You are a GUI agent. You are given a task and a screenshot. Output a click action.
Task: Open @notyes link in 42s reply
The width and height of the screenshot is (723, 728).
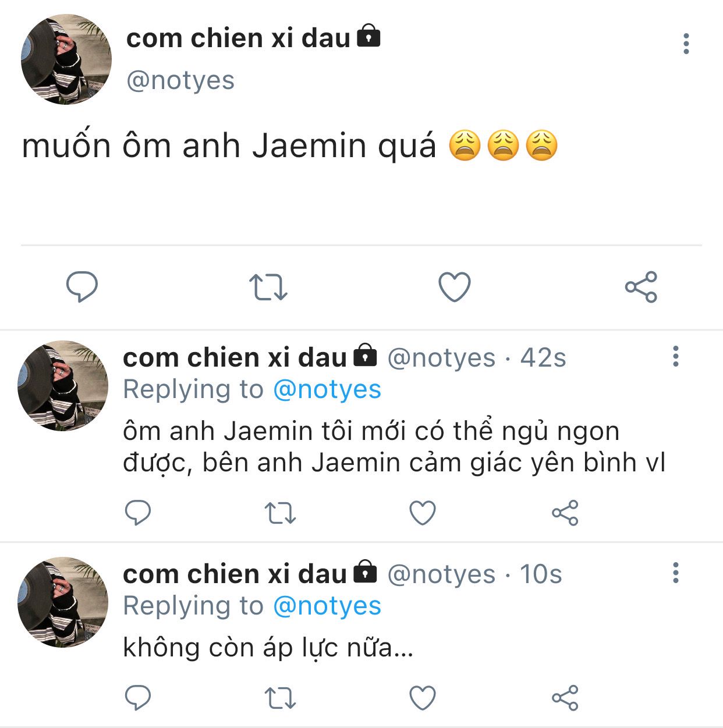pos(327,389)
